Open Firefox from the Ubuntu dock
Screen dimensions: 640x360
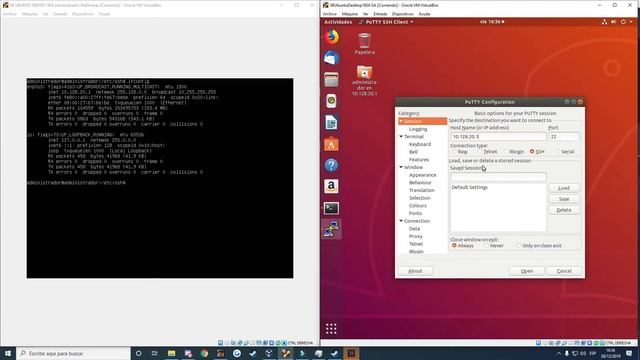pyautogui.click(x=331, y=37)
